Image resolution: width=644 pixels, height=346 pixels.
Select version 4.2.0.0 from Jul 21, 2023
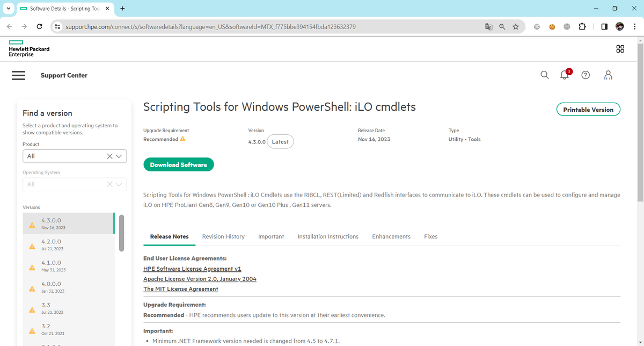pos(69,245)
